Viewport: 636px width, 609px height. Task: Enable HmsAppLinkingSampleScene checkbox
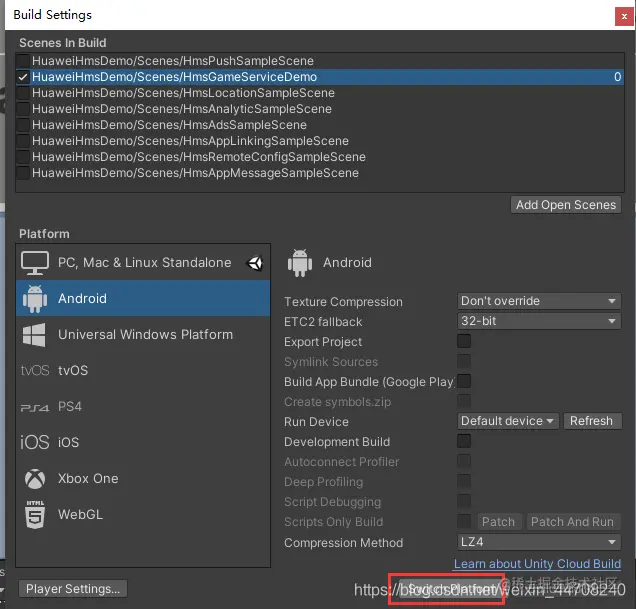[23, 141]
